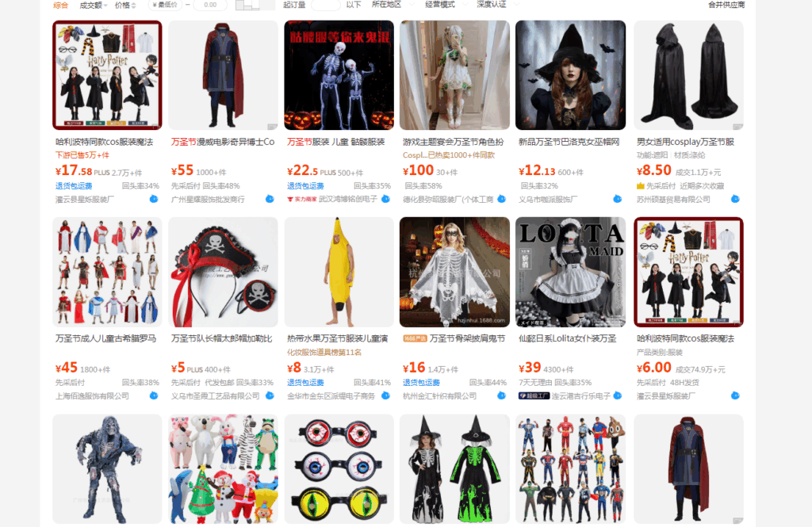Select the 综合 sorting tab

tap(60, 6)
